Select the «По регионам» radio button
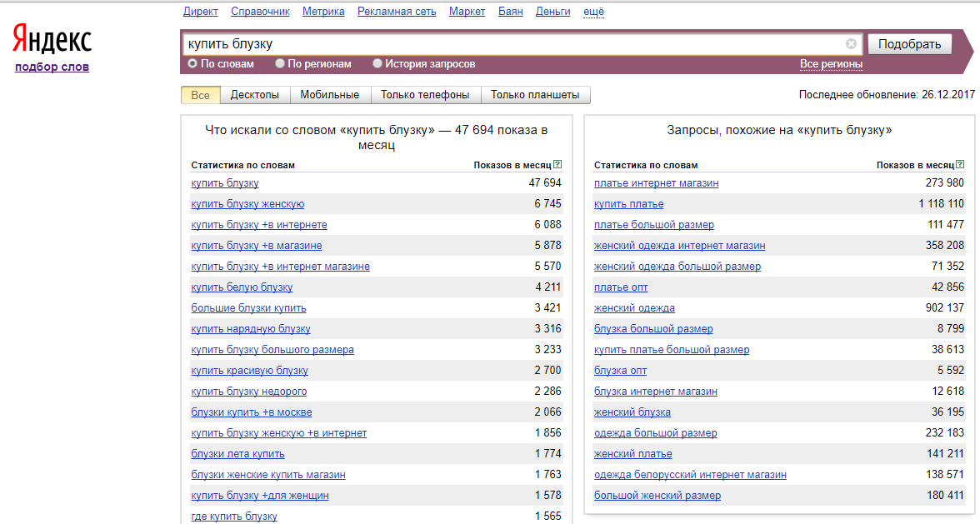Viewport: 980px width, 524px height. coord(280,62)
